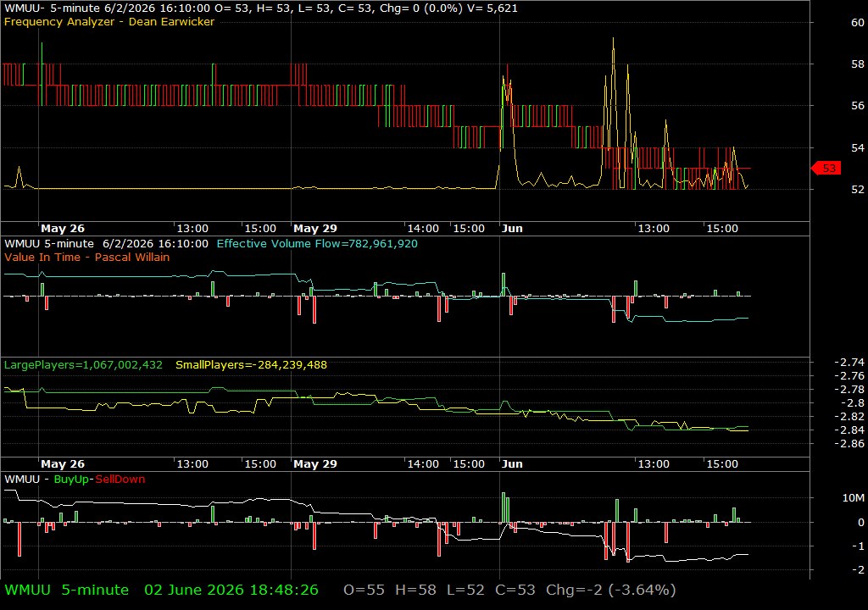The height and width of the screenshot is (610, 868).
Task: Click the red 'SellDown' legend label
Action: [120, 479]
